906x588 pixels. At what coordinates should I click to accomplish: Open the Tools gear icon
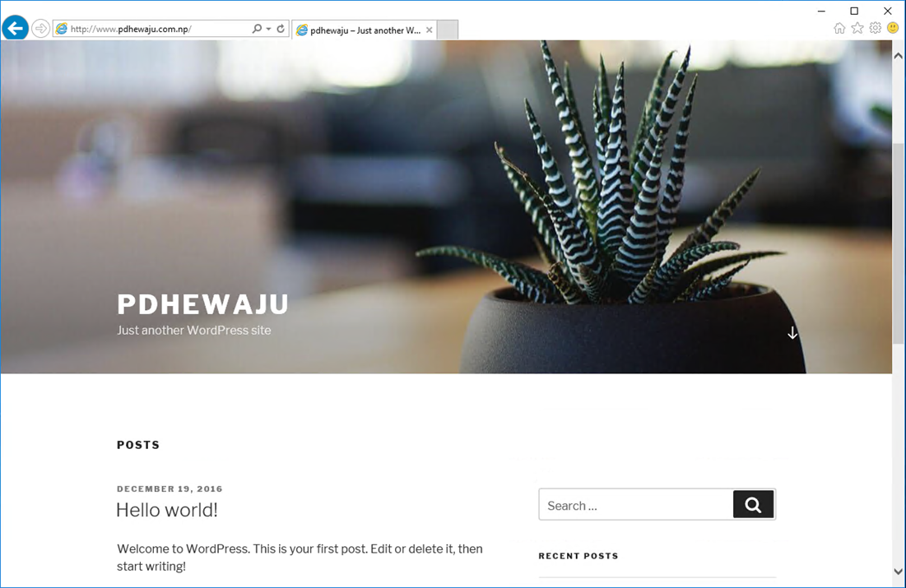coord(876,28)
